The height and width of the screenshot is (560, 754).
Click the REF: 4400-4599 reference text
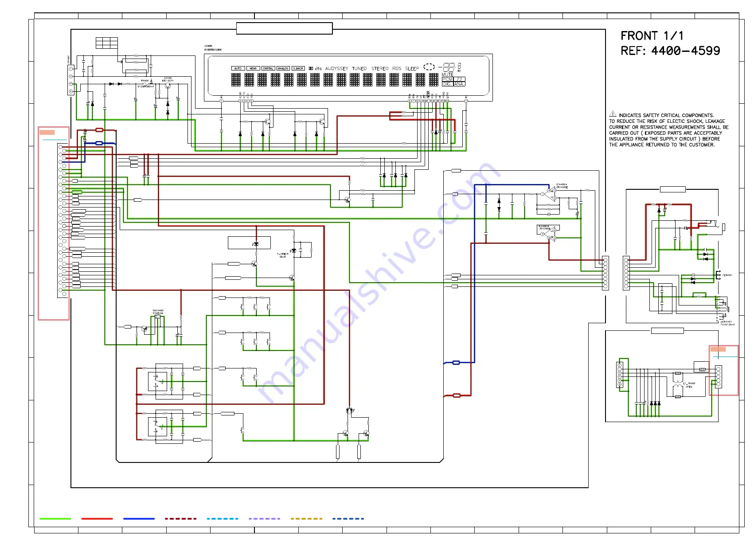[670, 51]
